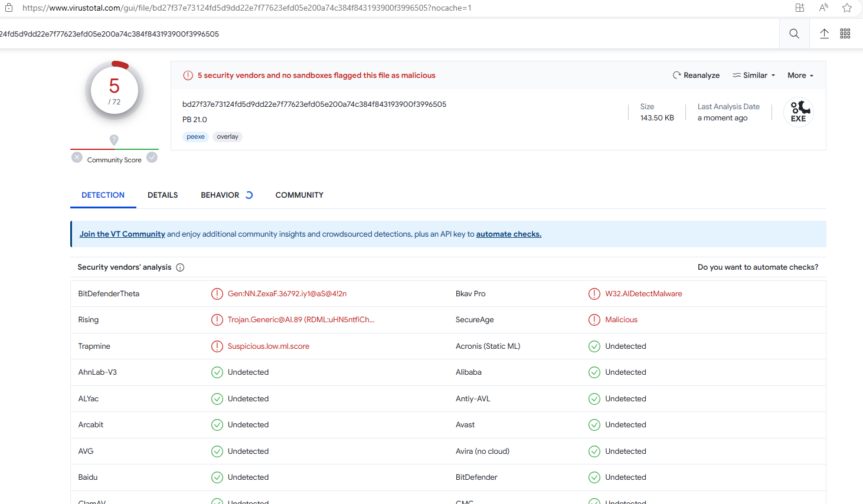
Task: Click the peexe tag chip
Action: pyautogui.click(x=195, y=137)
